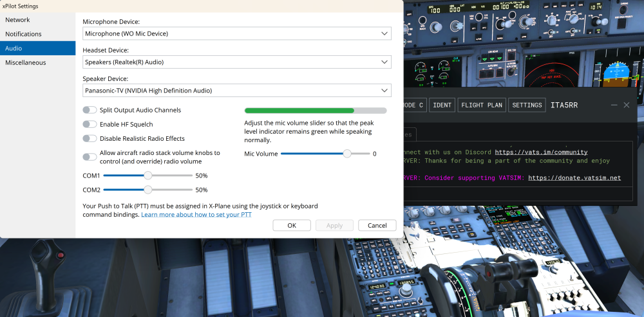Expand the Speaker Device dropdown list

236,91
